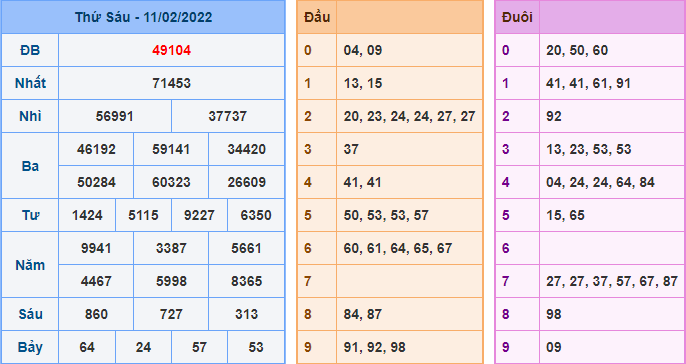Select the Đầu values 91, 92, 98

point(374,347)
